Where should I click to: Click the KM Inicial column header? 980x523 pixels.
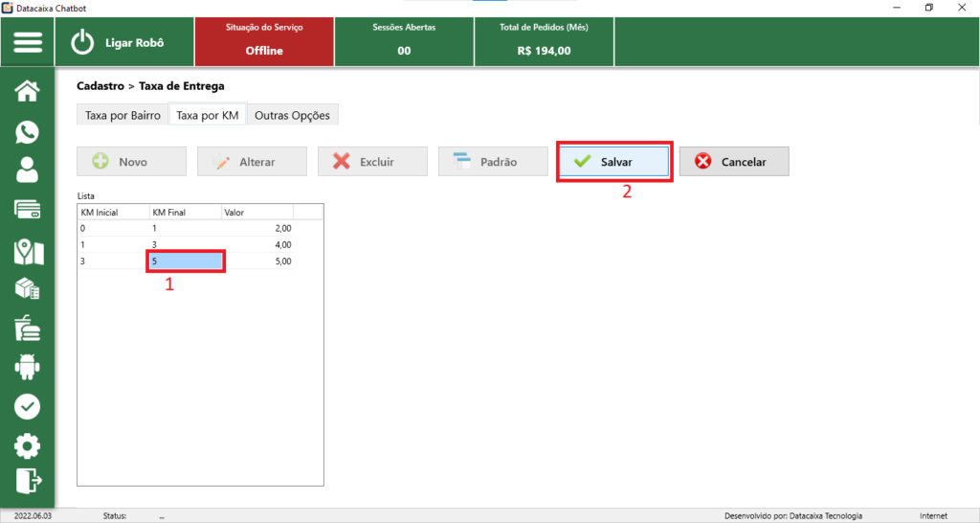click(x=113, y=212)
